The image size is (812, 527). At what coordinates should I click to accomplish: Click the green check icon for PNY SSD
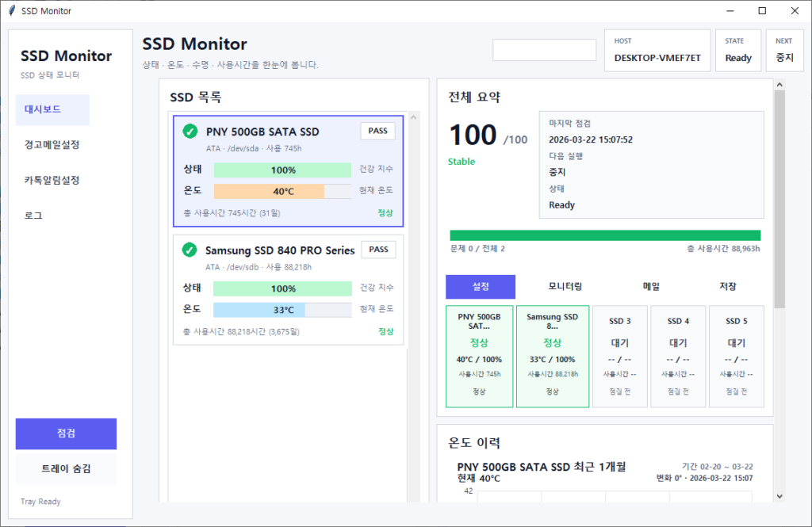coord(190,132)
